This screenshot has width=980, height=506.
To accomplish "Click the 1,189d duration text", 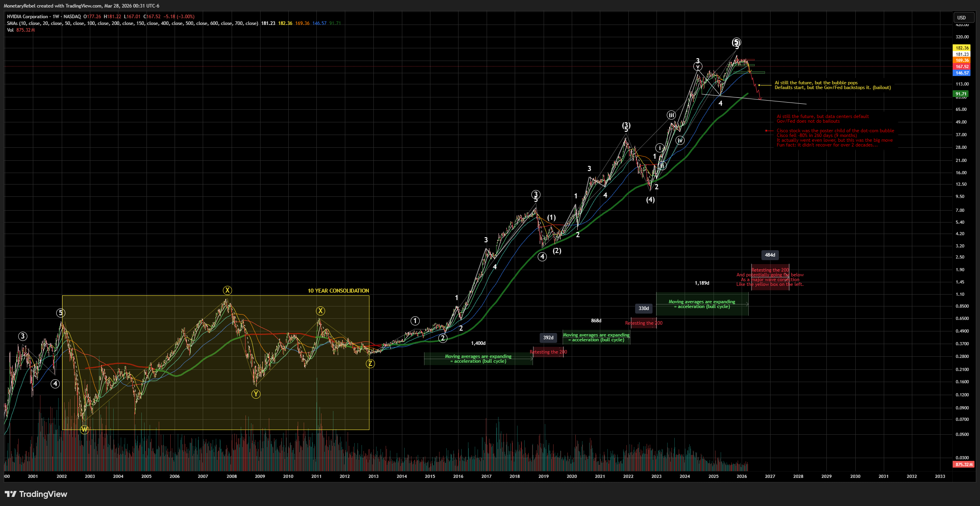I will tap(702, 283).
